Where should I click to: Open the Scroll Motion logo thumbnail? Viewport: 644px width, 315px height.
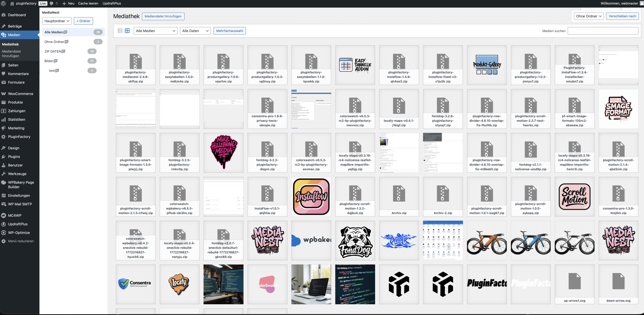574,197
